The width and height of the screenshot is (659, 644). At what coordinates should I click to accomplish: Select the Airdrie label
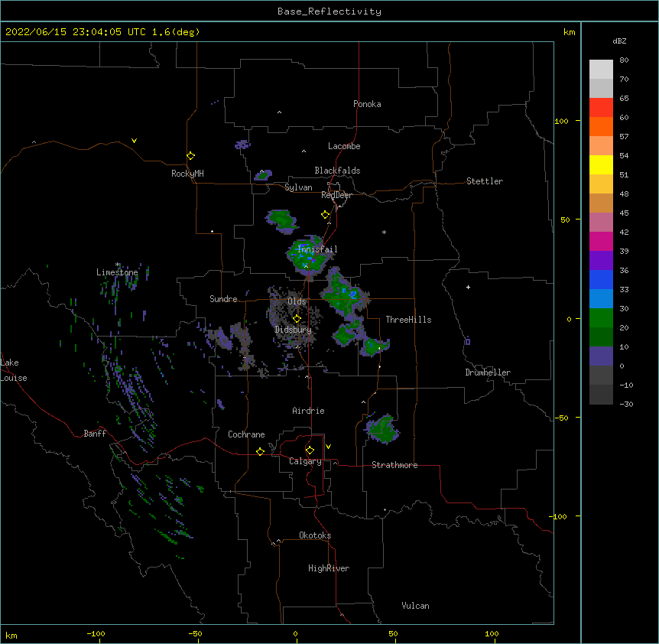pos(309,411)
